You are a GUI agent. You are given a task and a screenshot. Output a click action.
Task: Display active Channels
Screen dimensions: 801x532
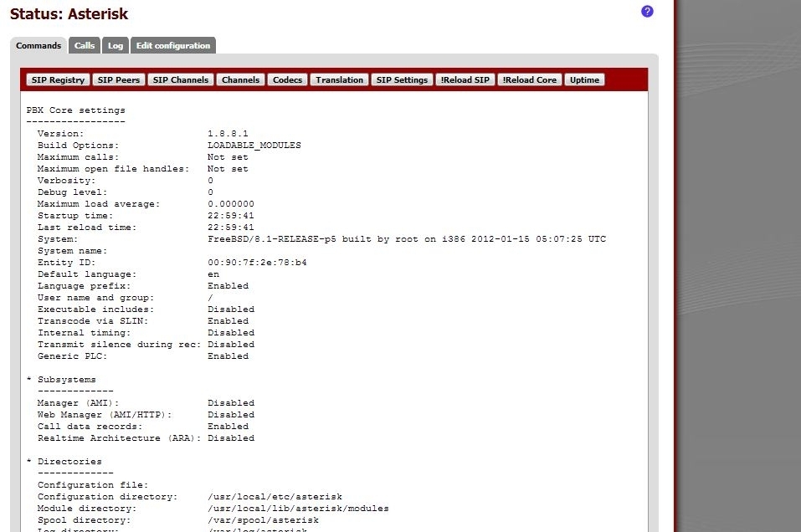point(240,79)
